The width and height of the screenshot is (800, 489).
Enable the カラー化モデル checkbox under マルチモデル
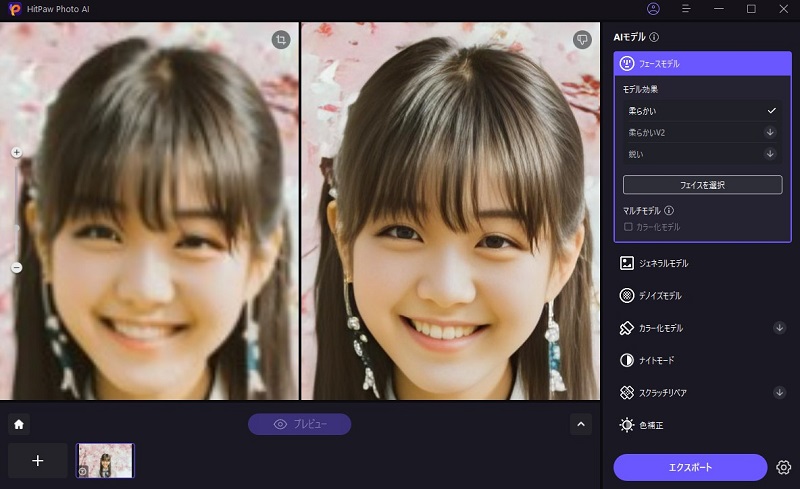pos(628,227)
